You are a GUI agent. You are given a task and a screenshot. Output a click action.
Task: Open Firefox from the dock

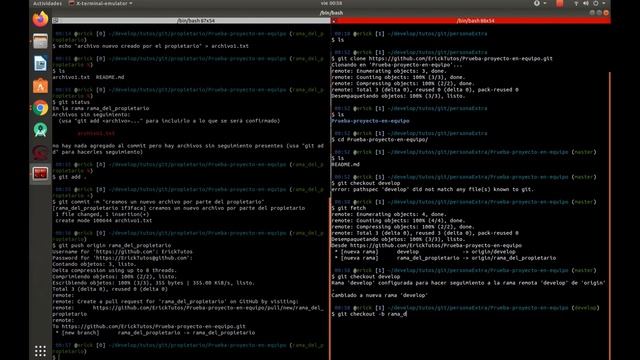click(40, 19)
